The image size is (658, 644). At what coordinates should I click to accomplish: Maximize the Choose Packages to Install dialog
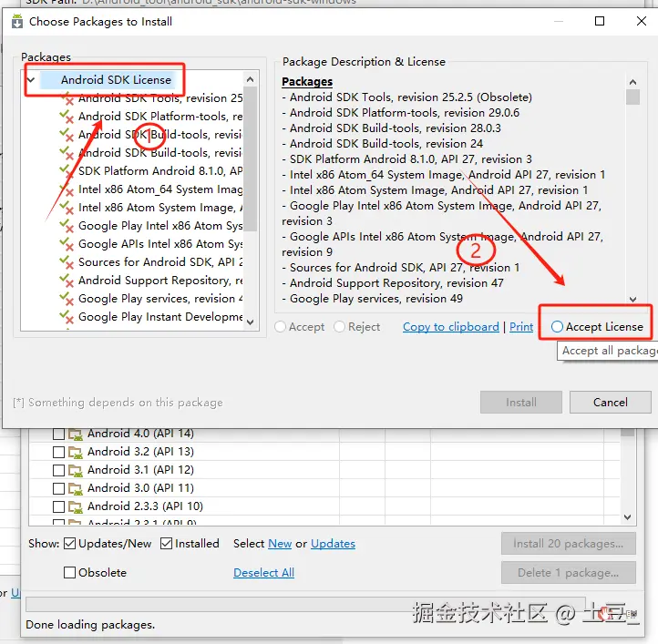tap(600, 21)
